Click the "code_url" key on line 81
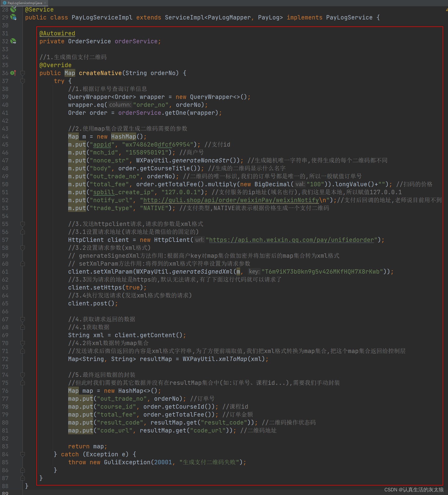 click(x=115, y=430)
